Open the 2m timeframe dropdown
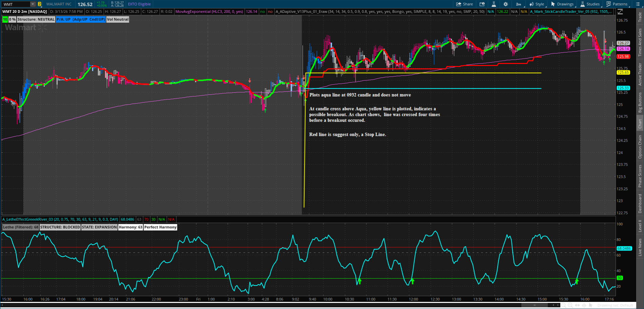644x309 pixels. tap(519, 4)
